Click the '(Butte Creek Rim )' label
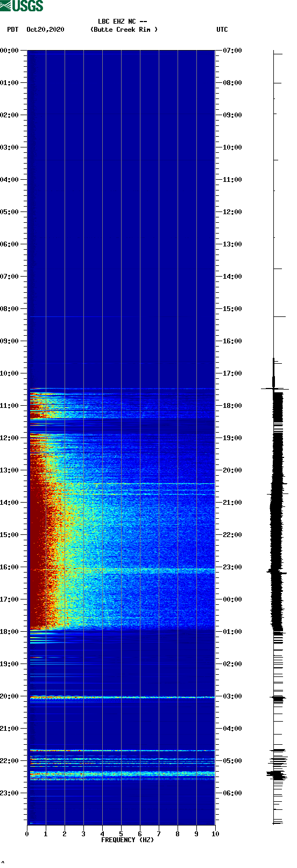Viewport: 297px width, 868px height. (x=124, y=30)
